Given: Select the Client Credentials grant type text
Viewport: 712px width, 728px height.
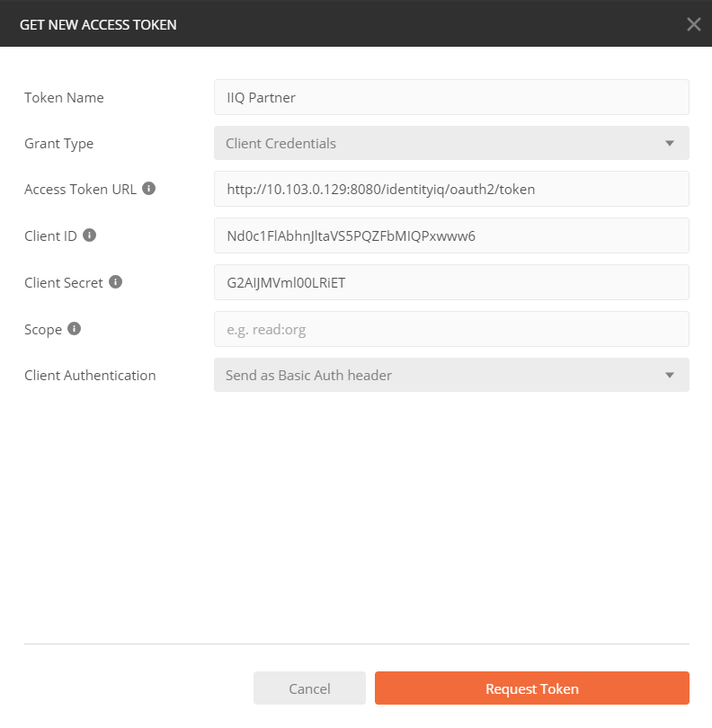Looking at the screenshot, I should click(280, 144).
